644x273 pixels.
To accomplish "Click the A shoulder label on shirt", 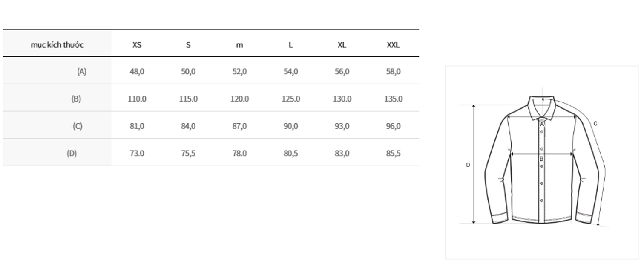I will (542, 124).
